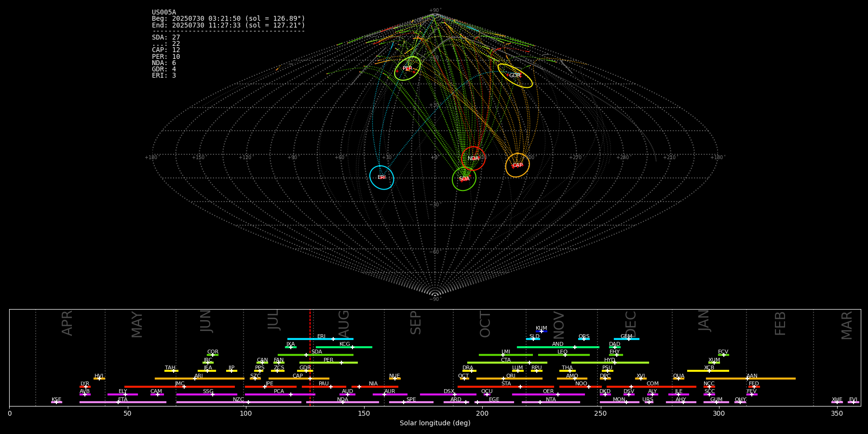Click the AUR shower bar in timeline
This screenshot has height=434, width=868.
[x=390, y=394]
